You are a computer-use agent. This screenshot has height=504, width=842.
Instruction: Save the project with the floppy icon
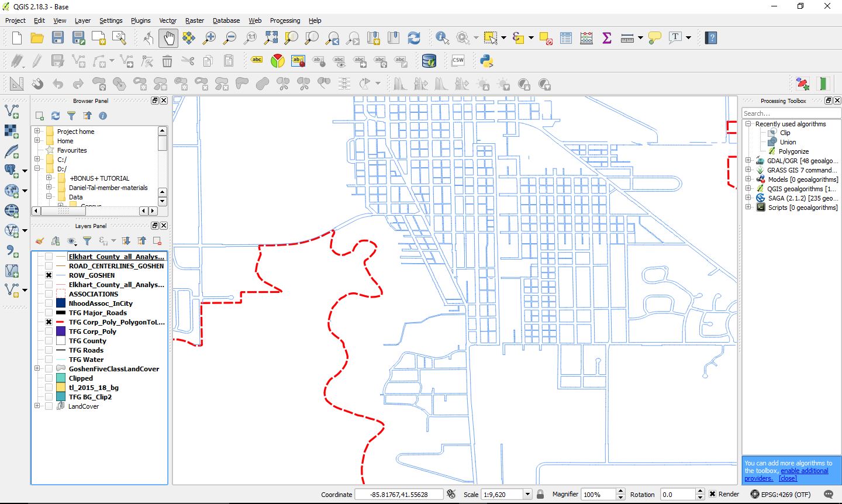(x=57, y=38)
